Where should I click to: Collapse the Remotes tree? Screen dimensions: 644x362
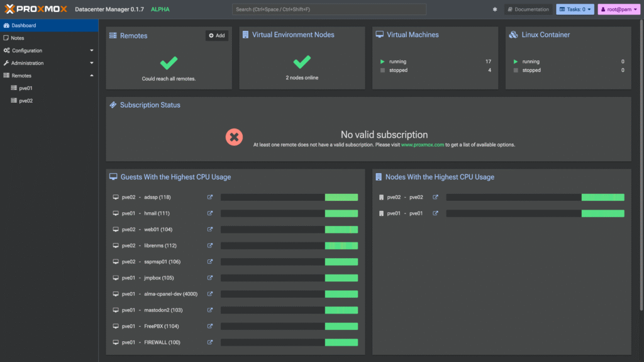coord(92,76)
